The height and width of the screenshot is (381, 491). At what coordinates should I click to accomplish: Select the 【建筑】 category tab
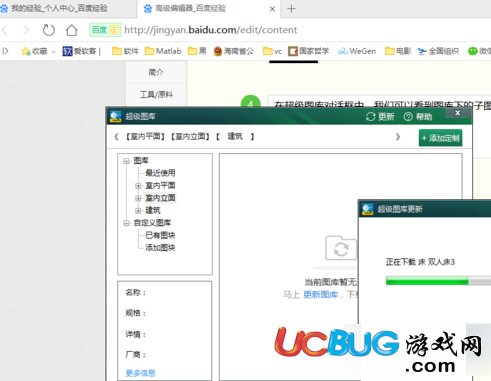point(235,137)
